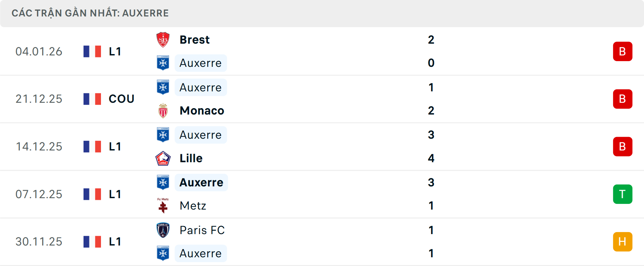Click Auxerre crest in the Brest match
Screen dimensions: 644x266
(x=163, y=63)
